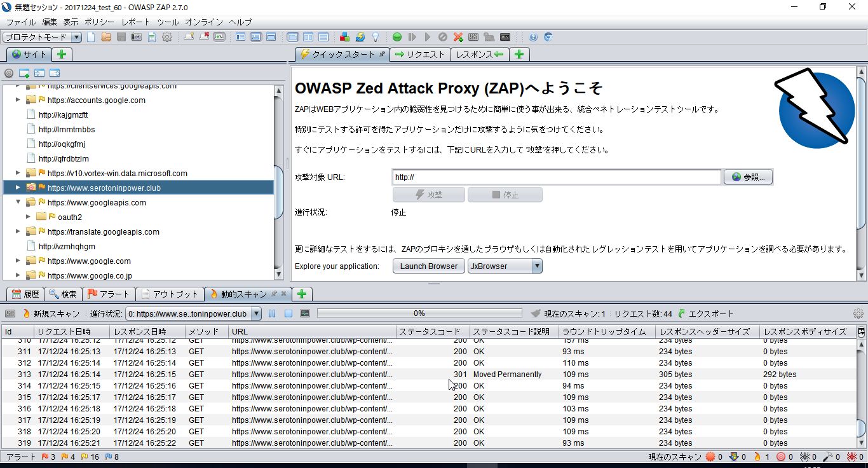Expand the oauth2 folder node
This screenshot has width=868, height=468.
pos(29,217)
